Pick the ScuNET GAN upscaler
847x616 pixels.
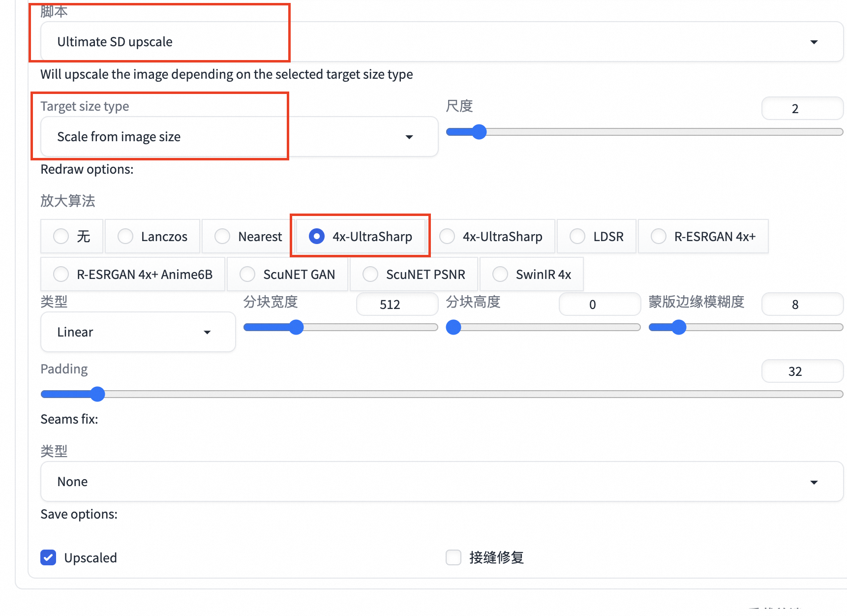[x=247, y=275]
